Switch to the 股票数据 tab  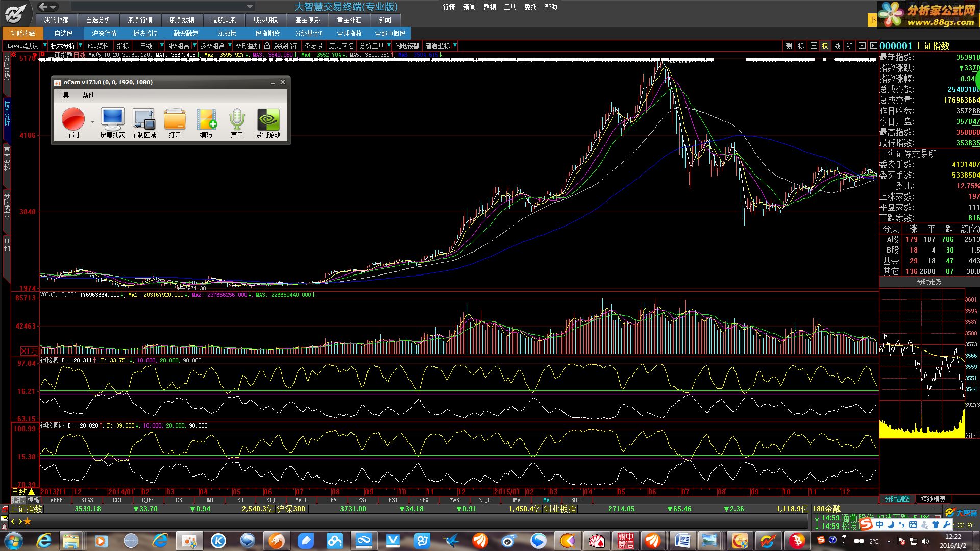[182, 20]
